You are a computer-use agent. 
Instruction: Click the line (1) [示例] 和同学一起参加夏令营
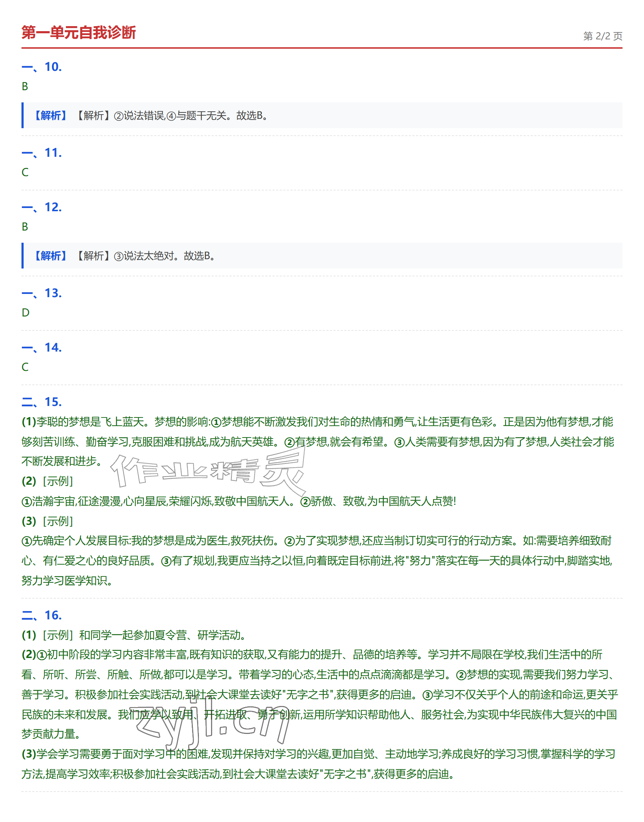134,635
